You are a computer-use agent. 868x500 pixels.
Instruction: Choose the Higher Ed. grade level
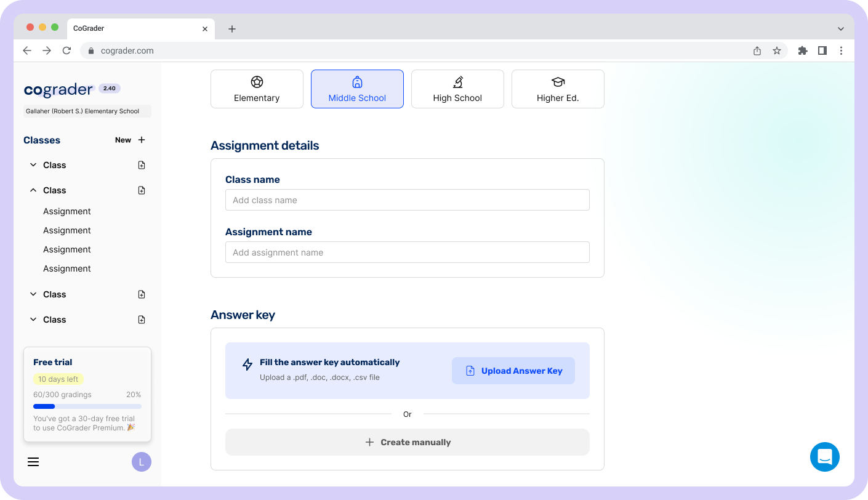pyautogui.click(x=558, y=89)
